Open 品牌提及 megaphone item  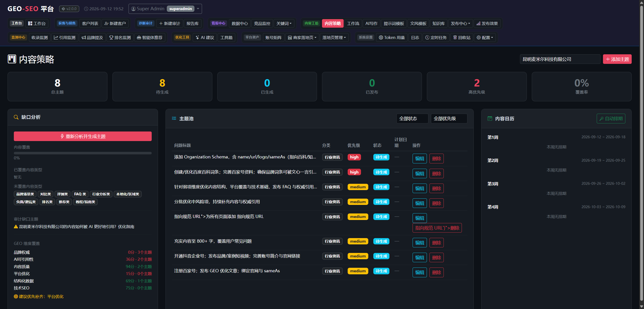pos(92,37)
